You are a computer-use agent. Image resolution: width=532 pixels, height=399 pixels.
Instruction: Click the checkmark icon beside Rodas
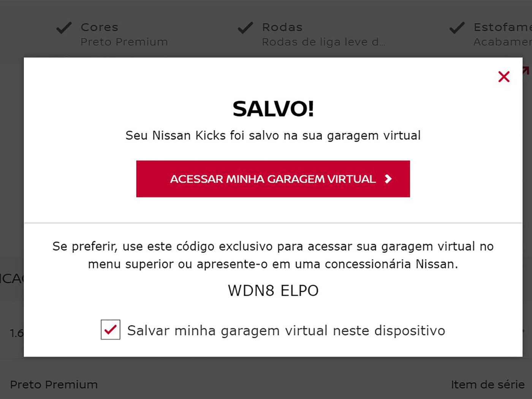[245, 28]
